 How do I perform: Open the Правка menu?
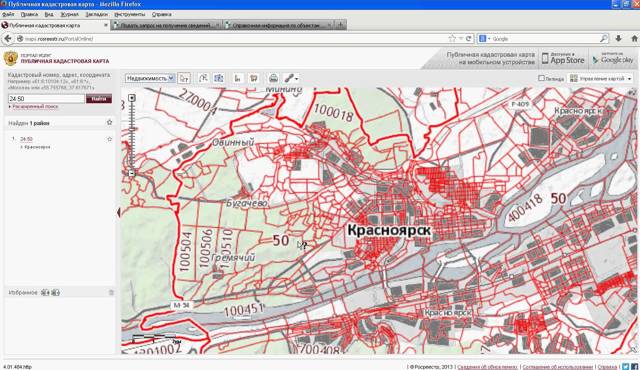click(29, 14)
